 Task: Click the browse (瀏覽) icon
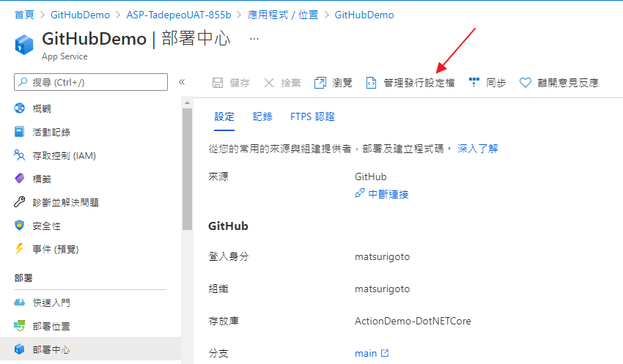click(320, 83)
